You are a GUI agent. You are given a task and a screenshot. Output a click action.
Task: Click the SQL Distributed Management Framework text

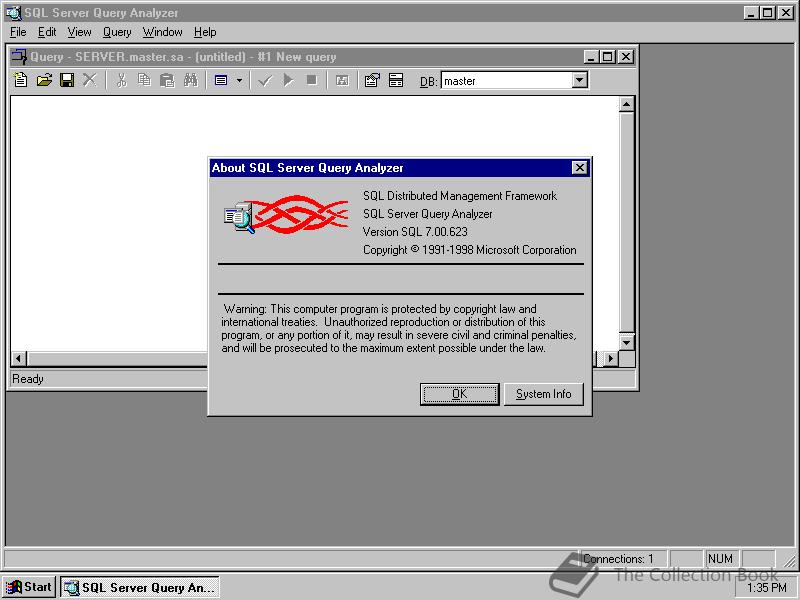point(460,196)
